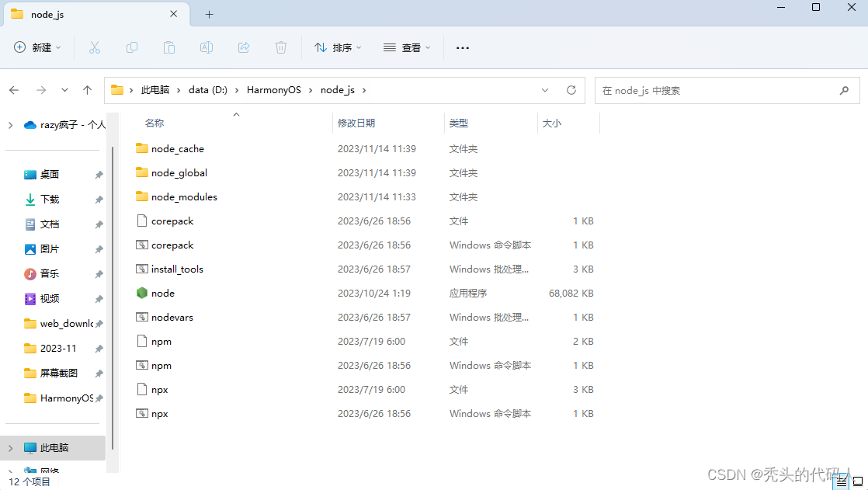Click chevron after node_js in breadcrumb
The height and width of the screenshot is (490, 868).
coord(364,90)
